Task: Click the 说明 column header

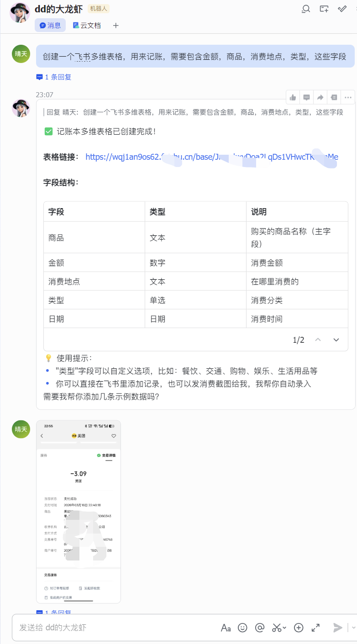Action: pos(297,212)
